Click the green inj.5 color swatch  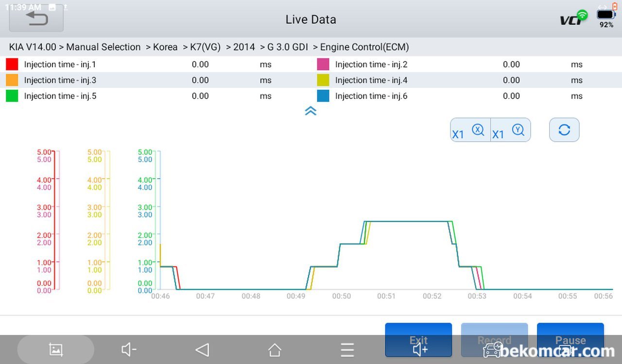click(12, 96)
